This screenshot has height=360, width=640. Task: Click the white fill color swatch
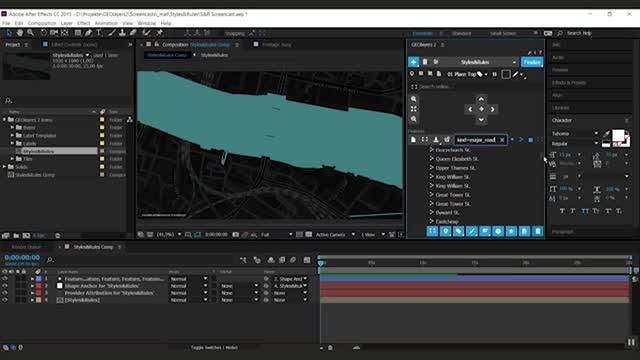coord(618,135)
